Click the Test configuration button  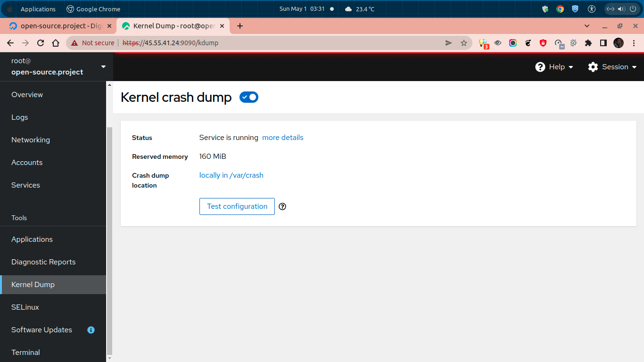(237, 206)
